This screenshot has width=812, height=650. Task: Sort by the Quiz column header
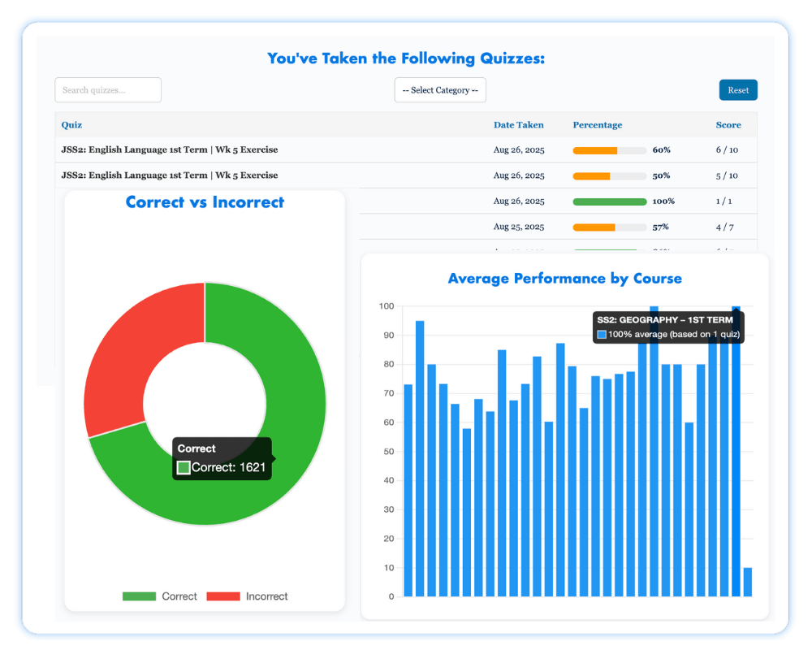point(71,125)
